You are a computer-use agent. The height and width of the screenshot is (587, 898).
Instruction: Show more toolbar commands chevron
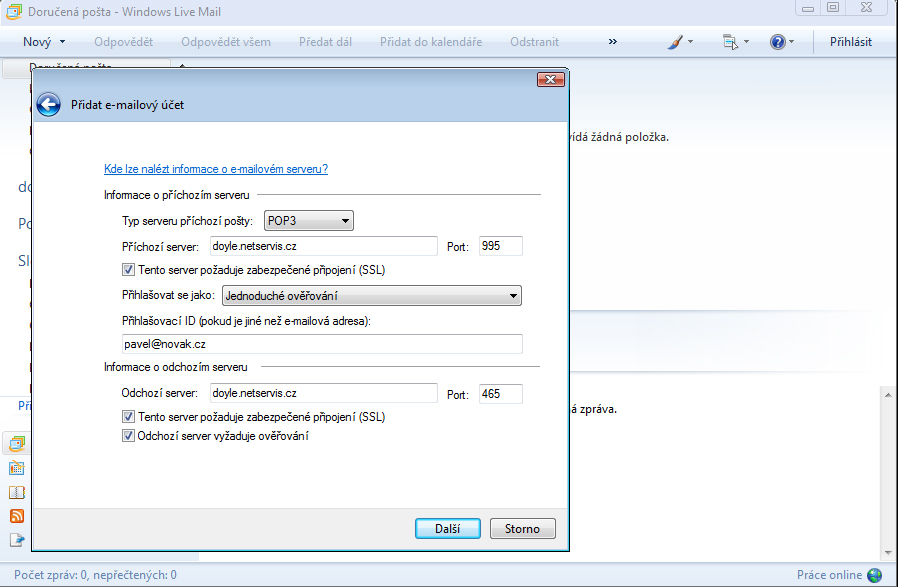pyautogui.click(x=613, y=42)
